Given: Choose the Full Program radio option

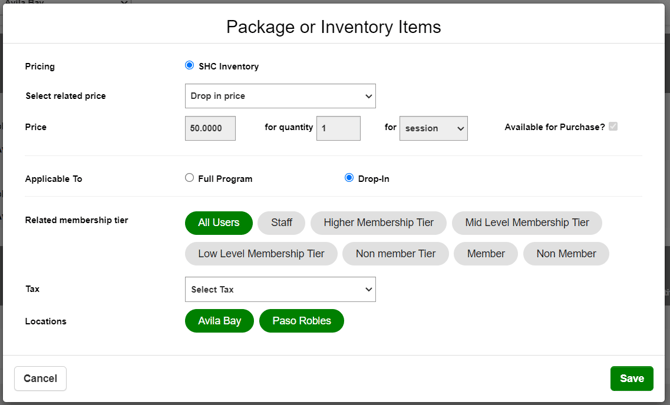Looking at the screenshot, I should [189, 178].
